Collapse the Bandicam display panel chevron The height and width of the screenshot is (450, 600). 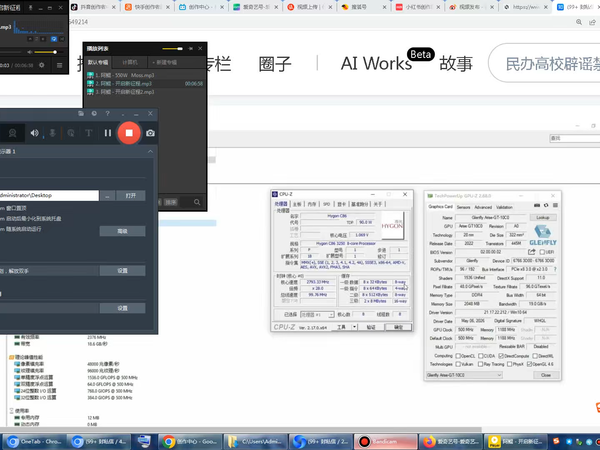[x=150, y=152]
